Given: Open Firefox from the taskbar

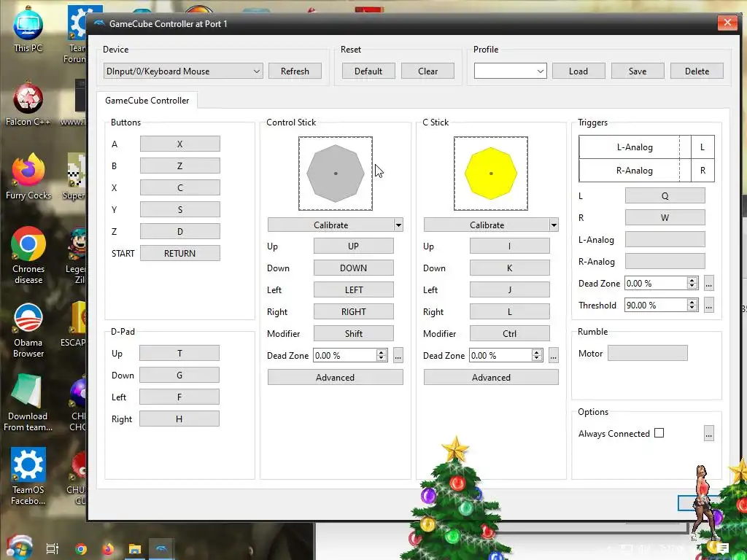Looking at the screenshot, I should click(x=108, y=549).
